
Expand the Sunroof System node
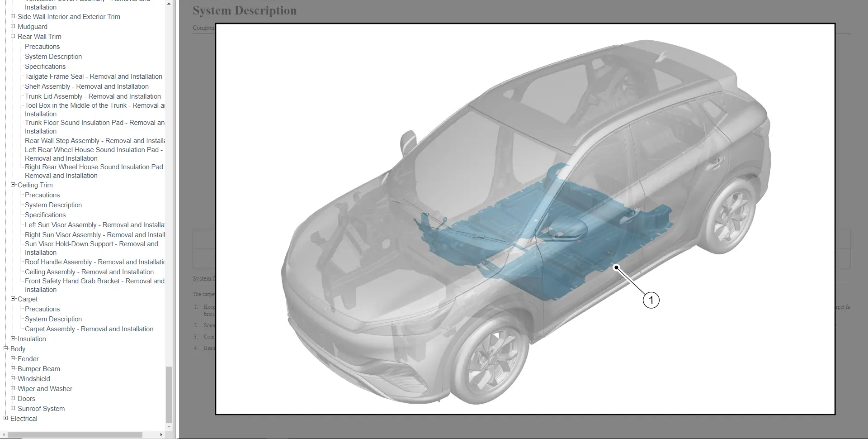coord(13,408)
